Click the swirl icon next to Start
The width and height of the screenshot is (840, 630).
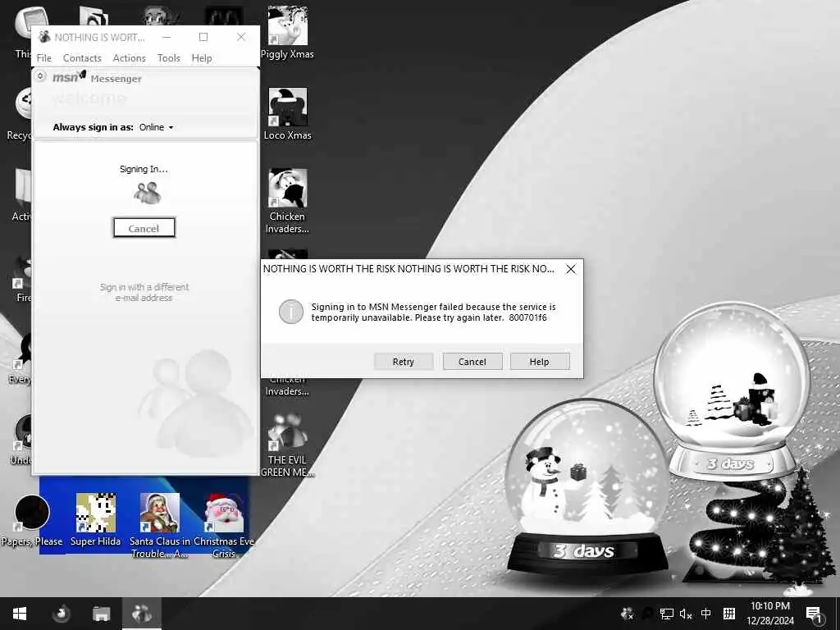coord(62,614)
